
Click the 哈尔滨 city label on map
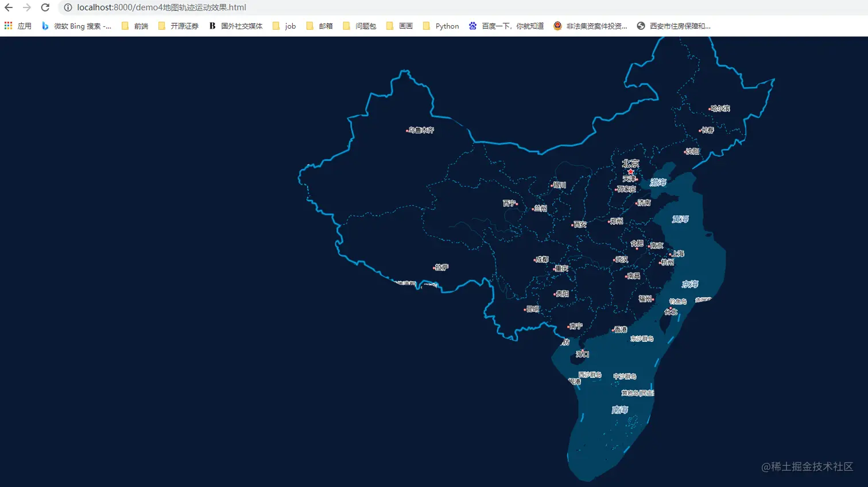[720, 108]
